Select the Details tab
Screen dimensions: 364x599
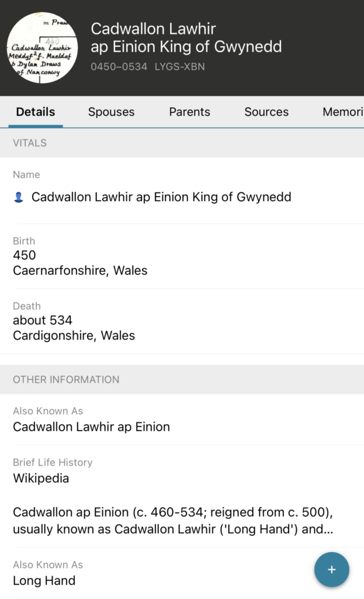(x=36, y=112)
